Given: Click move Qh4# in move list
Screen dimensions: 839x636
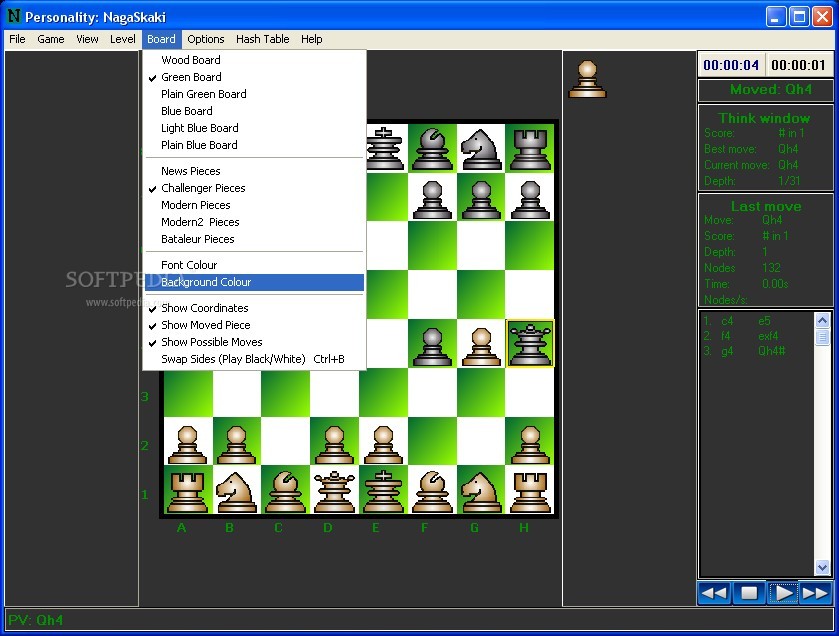Looking at the screenshot, I should click(x=771, y=351).
